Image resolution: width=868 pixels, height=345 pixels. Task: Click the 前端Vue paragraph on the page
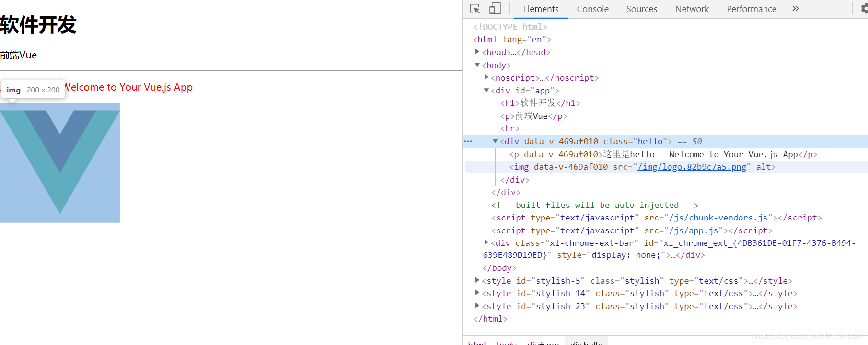coord(19,55)
